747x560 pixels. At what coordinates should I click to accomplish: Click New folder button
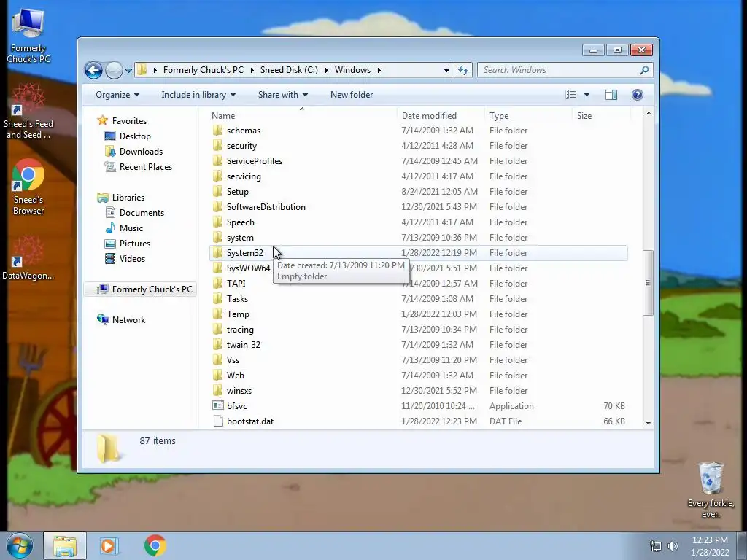pyautogui.click(x=352, y=95)
